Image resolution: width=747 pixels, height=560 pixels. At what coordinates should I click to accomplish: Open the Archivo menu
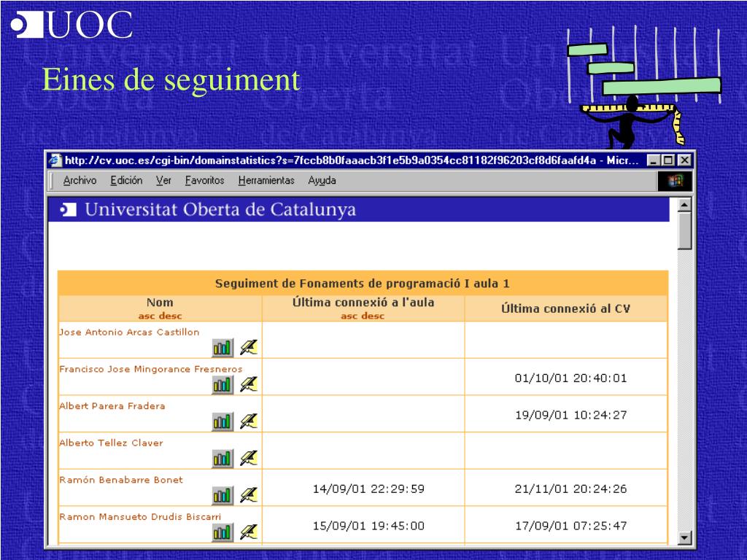click(80, 181)
